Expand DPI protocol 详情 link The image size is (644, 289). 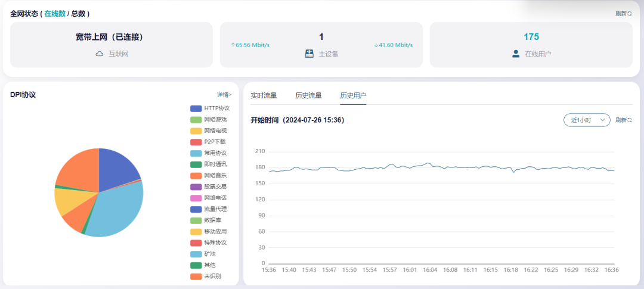coord(224,94)
